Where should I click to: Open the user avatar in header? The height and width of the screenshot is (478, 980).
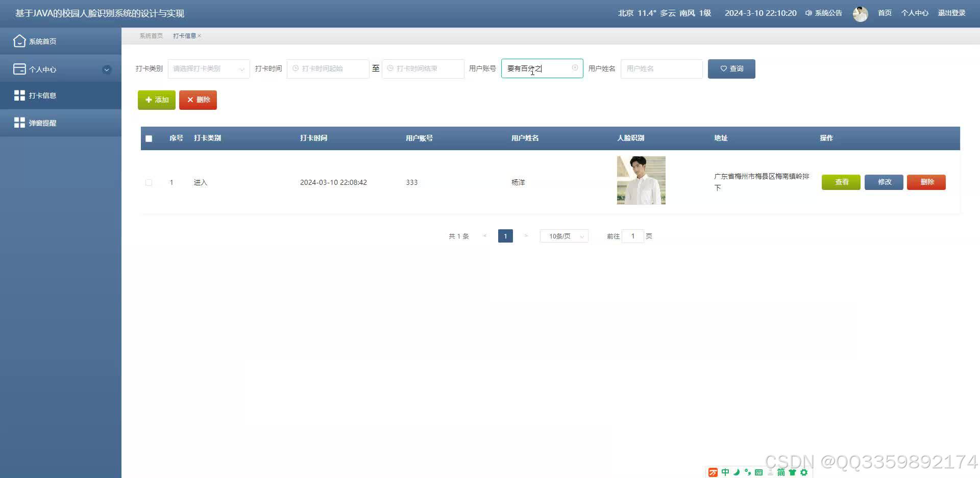[860, 14]
